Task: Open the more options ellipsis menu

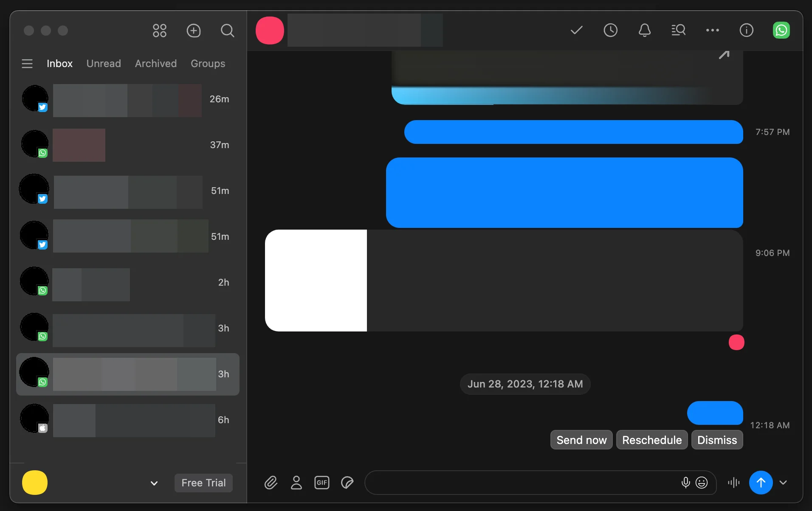Action: [x=712, y=30]
